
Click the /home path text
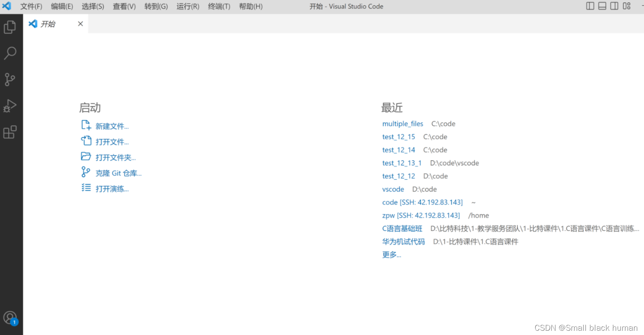pyautogui.click(x=478, y=215)
